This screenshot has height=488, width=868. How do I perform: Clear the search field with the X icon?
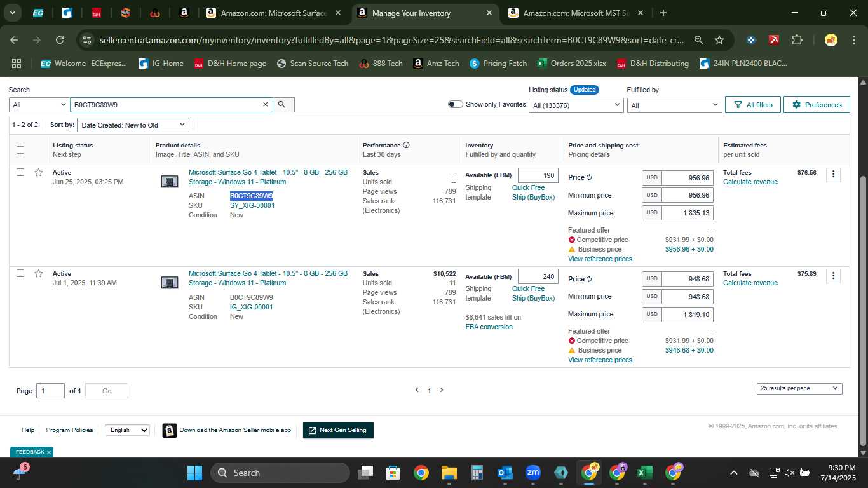(x=266, y=105)
